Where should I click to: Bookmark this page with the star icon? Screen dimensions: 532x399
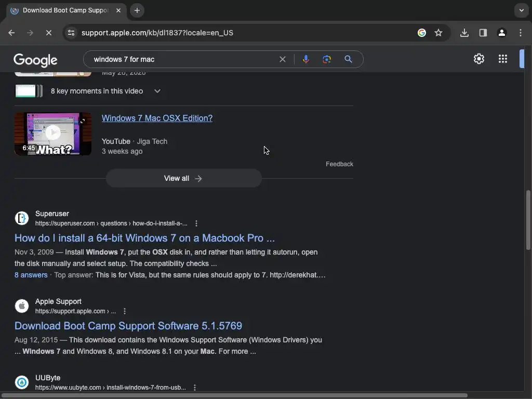[438, 33]
